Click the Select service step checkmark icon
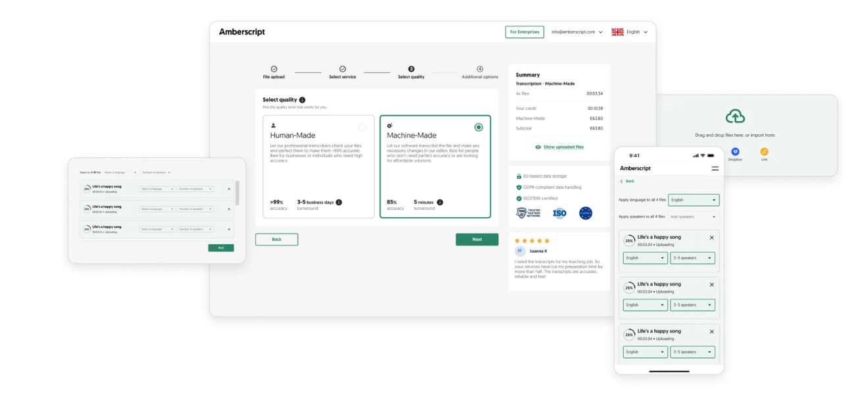Screen dimensions: 868x404 click(x=342, y=69)
